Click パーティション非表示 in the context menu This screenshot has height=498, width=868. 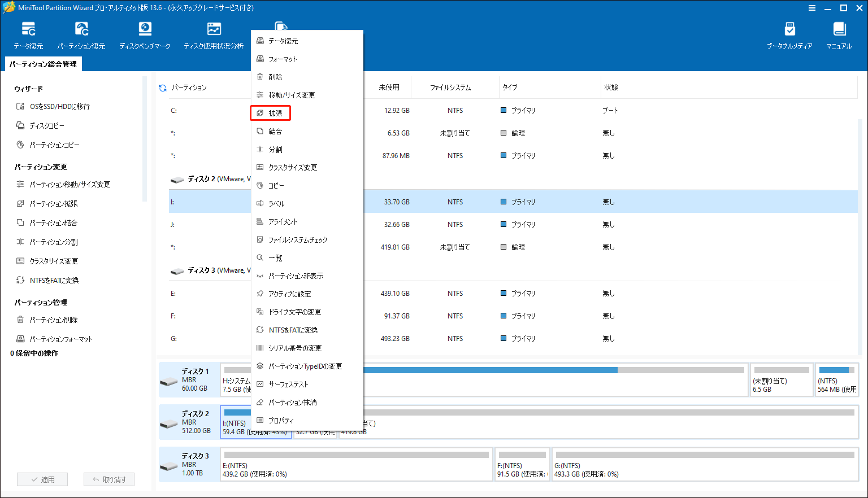click(307, 276)
